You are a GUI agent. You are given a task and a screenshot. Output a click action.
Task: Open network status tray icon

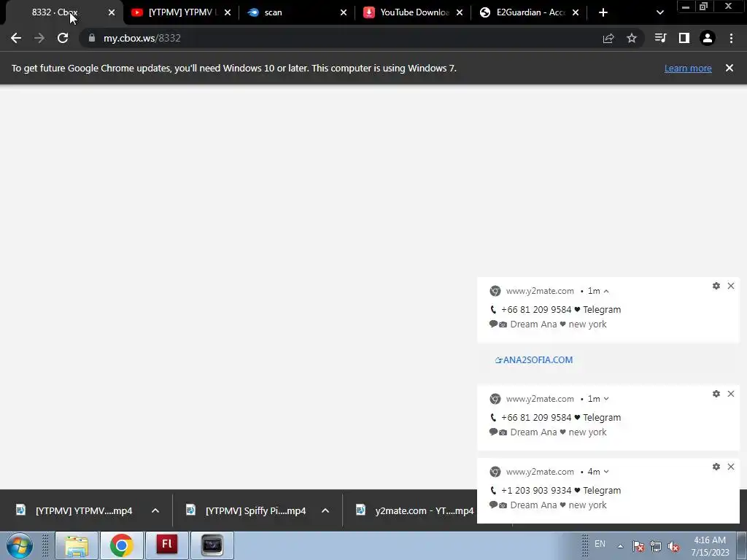(656, 546)
